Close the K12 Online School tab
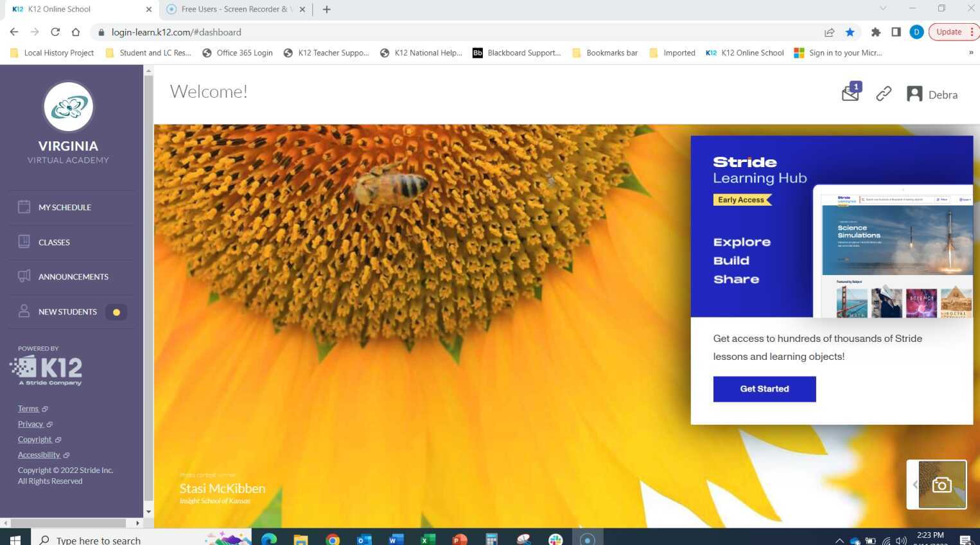 [x=148, y=9]
